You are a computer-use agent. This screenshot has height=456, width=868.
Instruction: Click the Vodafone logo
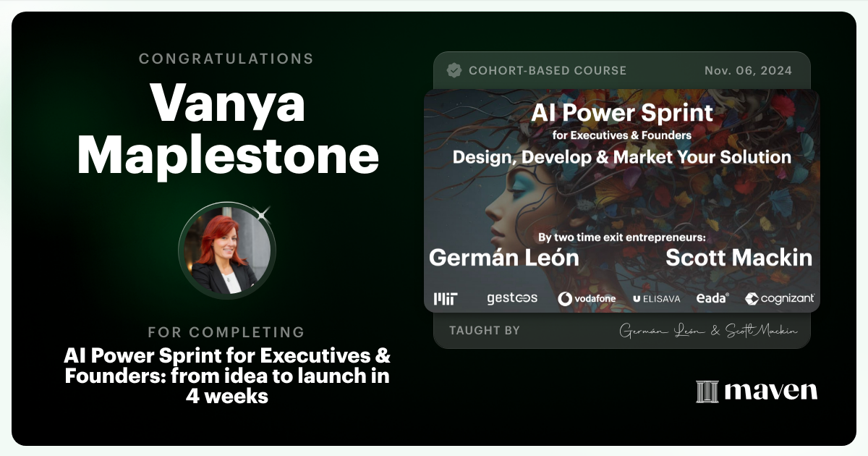587,298
